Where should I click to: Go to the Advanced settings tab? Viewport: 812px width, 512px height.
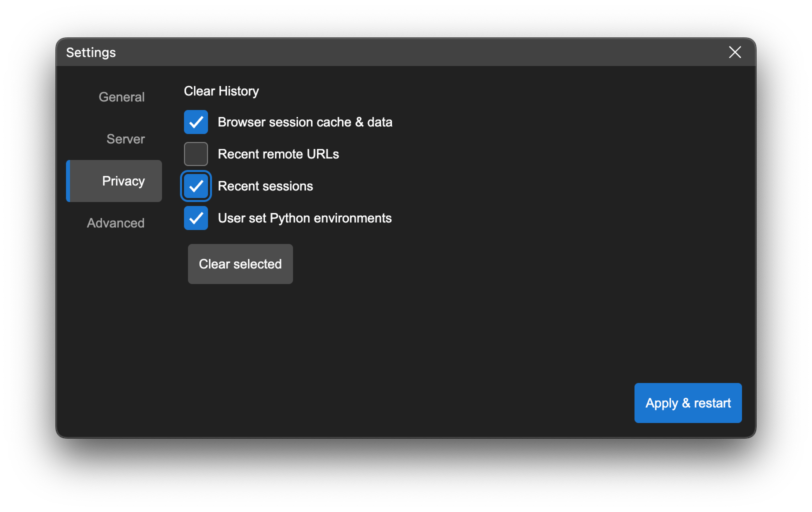(115, 223)
